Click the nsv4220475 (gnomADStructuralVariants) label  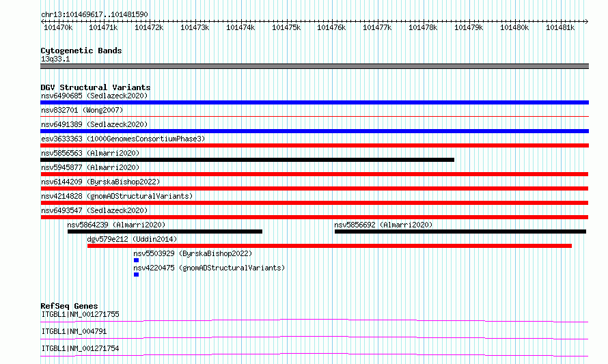click(209, 268)
